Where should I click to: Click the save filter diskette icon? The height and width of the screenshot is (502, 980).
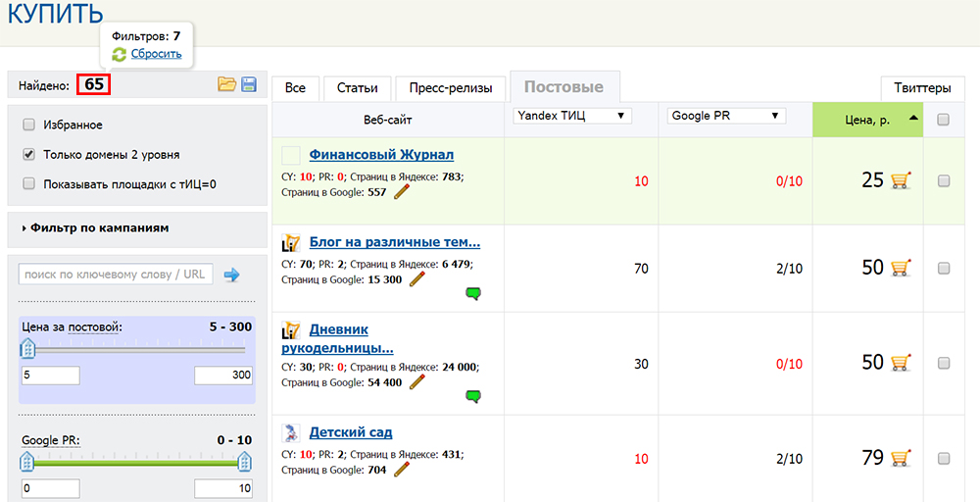click(248, 85)
